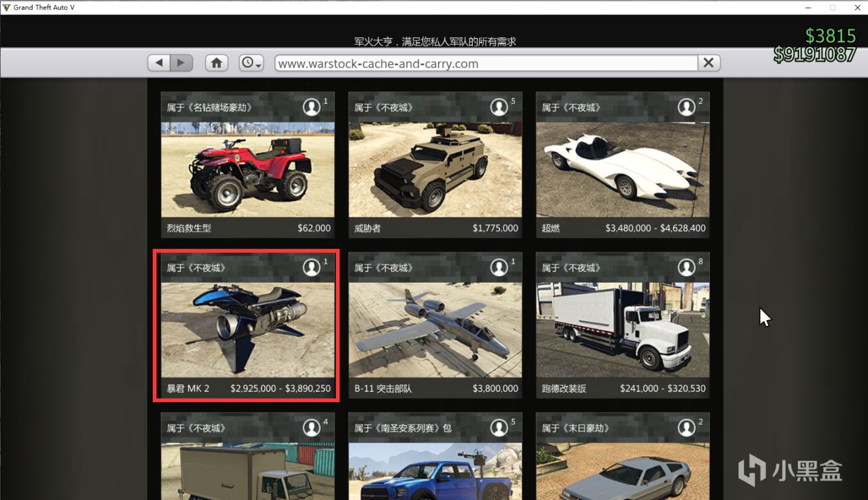Click the player icon on 超燃 card
This screenshot has height=500, width=868.
(686, 107)
